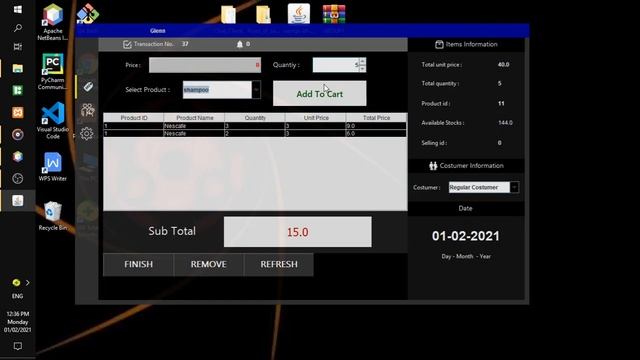This screenshot has width=640, height=360.
Task: Increase the Quantity spinner value
Action: (362, 61)
